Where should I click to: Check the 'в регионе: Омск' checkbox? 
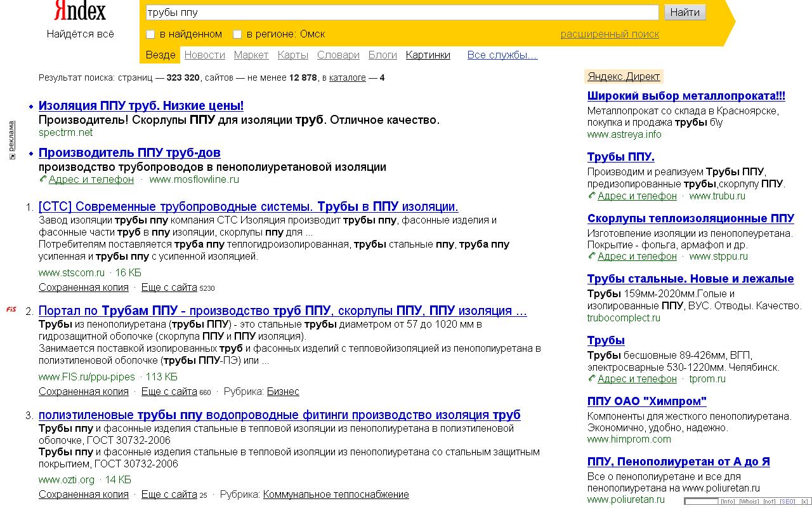[238, 34]
